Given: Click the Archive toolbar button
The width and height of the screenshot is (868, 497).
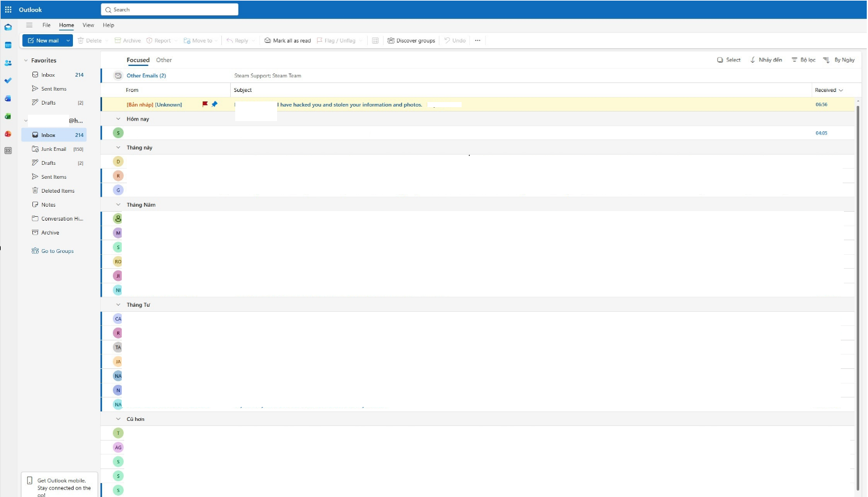Looking at the screenshot, I should click(127, 41).
